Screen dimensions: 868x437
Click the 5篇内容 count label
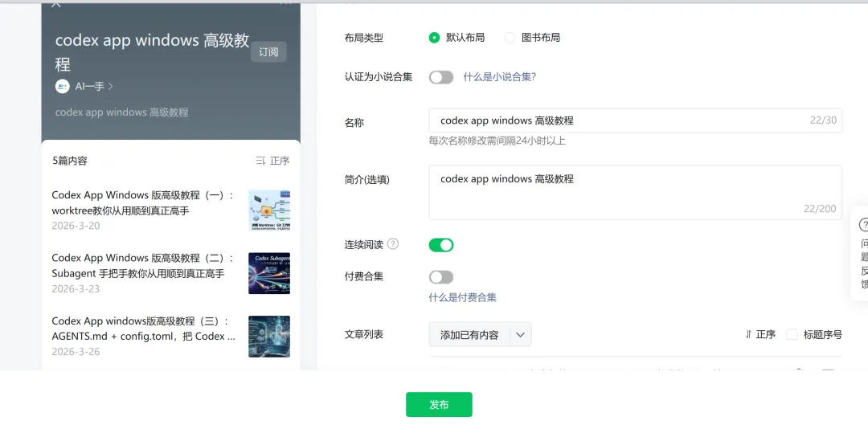(x=70, y=161)
